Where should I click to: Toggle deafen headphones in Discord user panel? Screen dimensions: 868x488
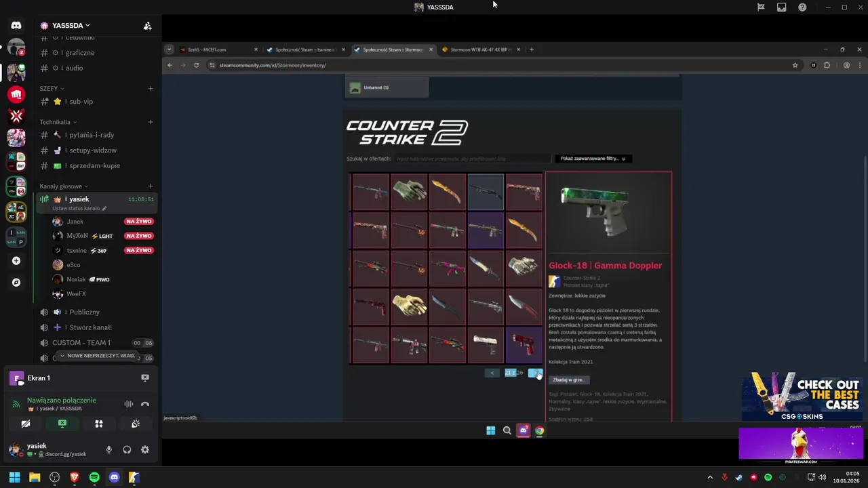tap(127, 449)
